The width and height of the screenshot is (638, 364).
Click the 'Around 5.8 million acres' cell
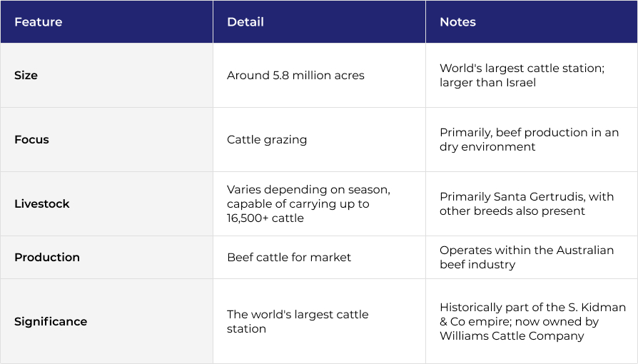click(295, 76)
